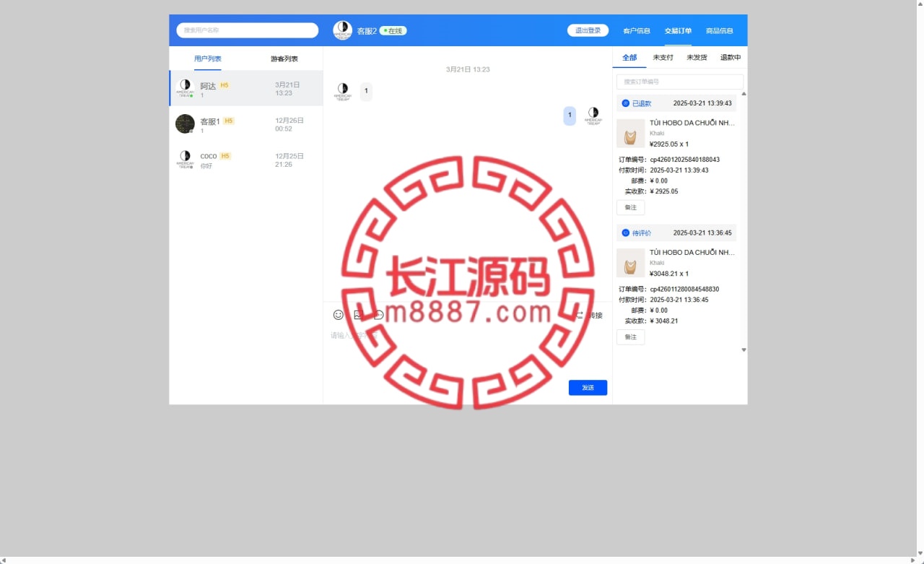Click the H5 badge next to coco

point(225,156)
